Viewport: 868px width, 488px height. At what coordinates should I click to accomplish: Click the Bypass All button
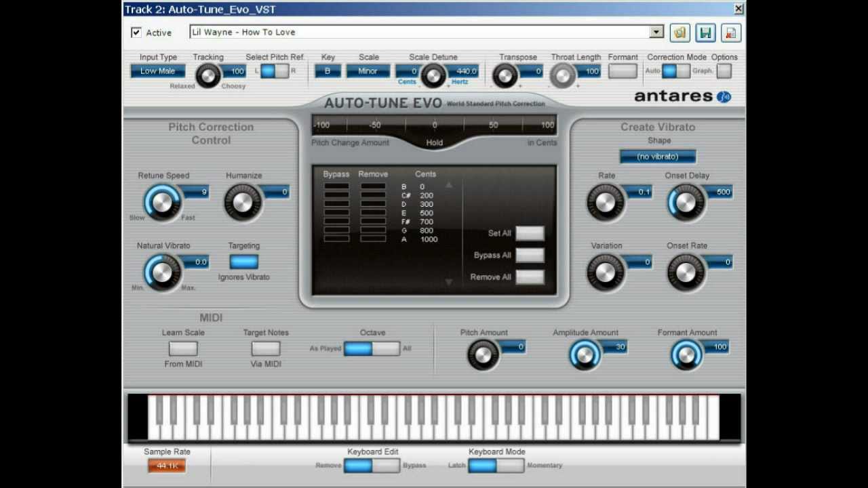click(530, 255)
